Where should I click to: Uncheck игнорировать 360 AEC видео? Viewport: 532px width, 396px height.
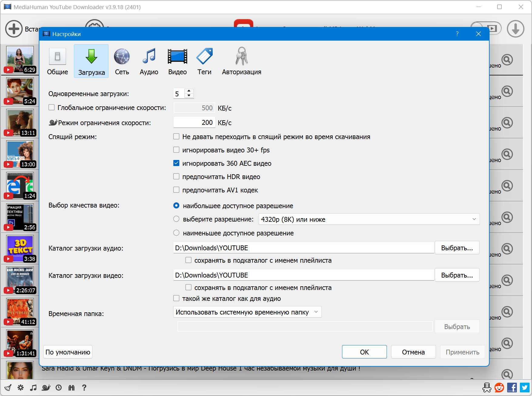[x=176, y=163]
